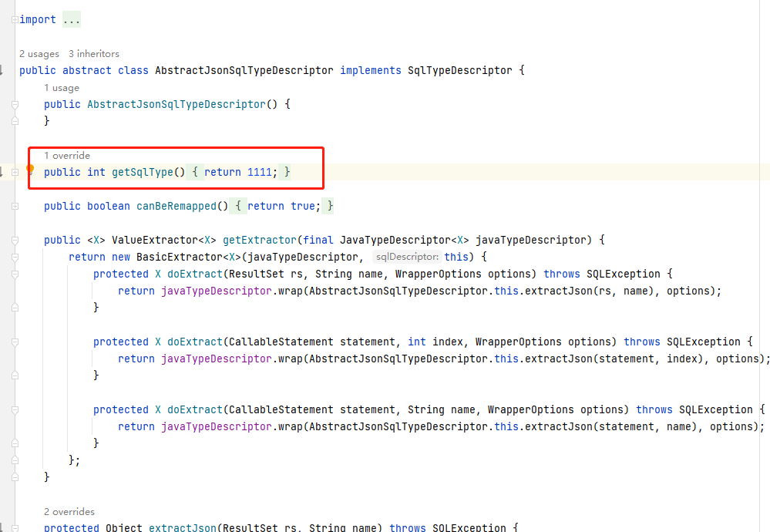
Task: Unfold the '{ return true; }' collapsed body
Action: (281, 207)
